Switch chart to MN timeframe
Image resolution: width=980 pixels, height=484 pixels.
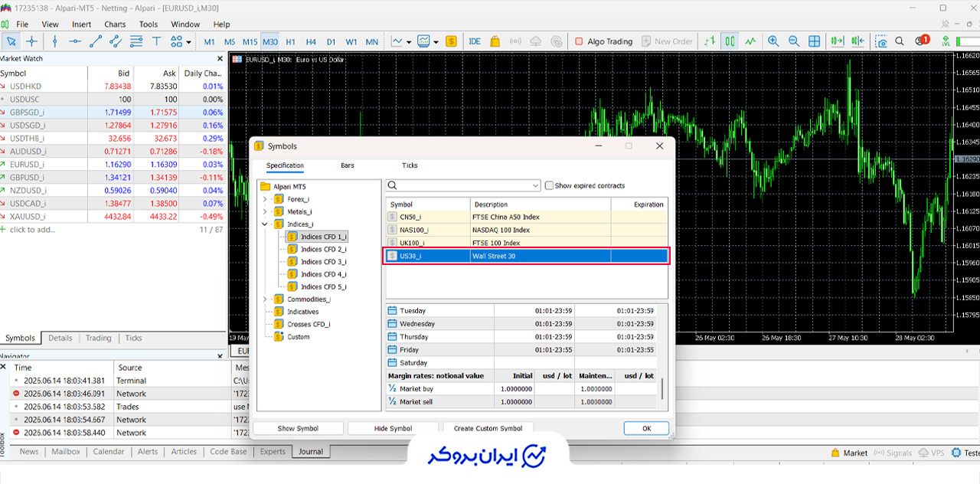pyautogui.click(x=371, y=41)
